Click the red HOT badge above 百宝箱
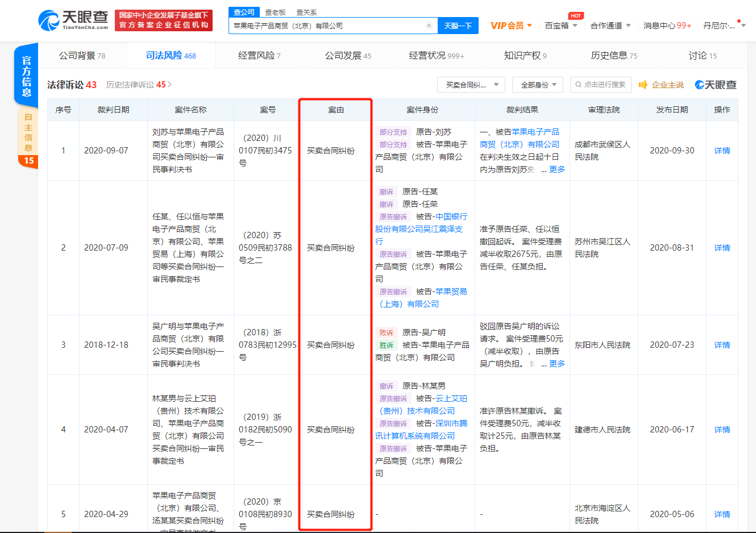The width and height of the screenshot is (756, 533). [x=576, y=16]
